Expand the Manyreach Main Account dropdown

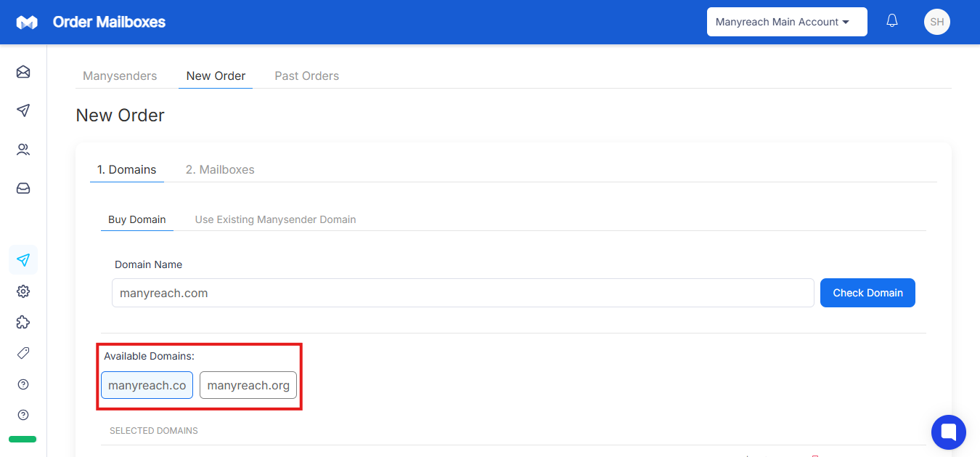coord(787,22)
